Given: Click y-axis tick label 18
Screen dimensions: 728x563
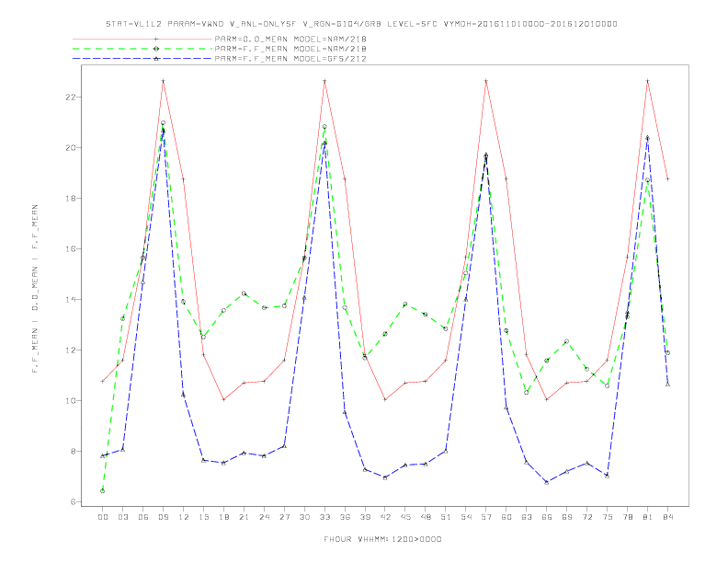Looking at the screenshot, I should [x=71, y=199].
